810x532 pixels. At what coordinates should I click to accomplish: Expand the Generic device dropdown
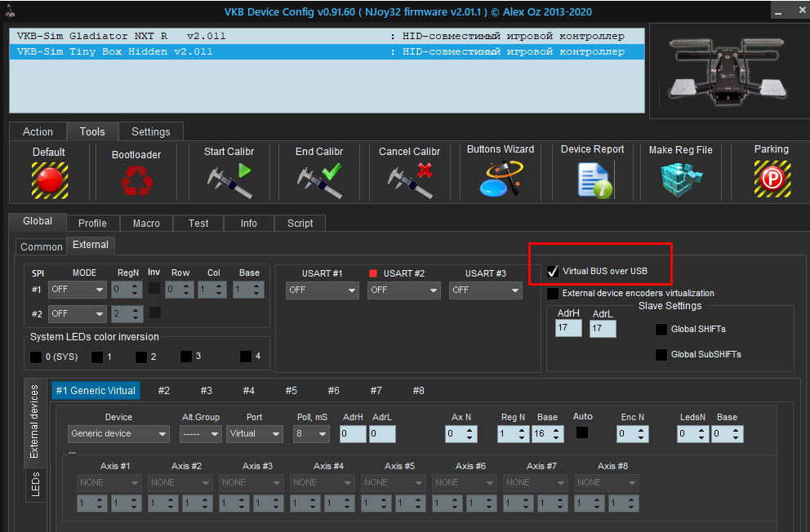coord(118,434)
